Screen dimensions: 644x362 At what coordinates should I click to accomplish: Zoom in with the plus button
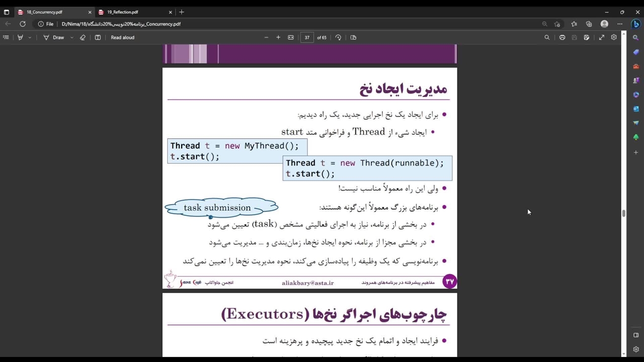point(278,37)
